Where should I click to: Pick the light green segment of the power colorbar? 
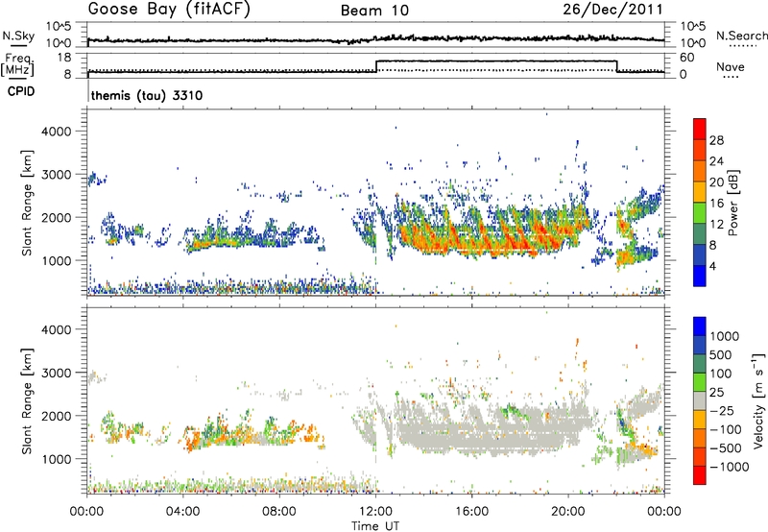pyautogui.click(x=700, y=213)
